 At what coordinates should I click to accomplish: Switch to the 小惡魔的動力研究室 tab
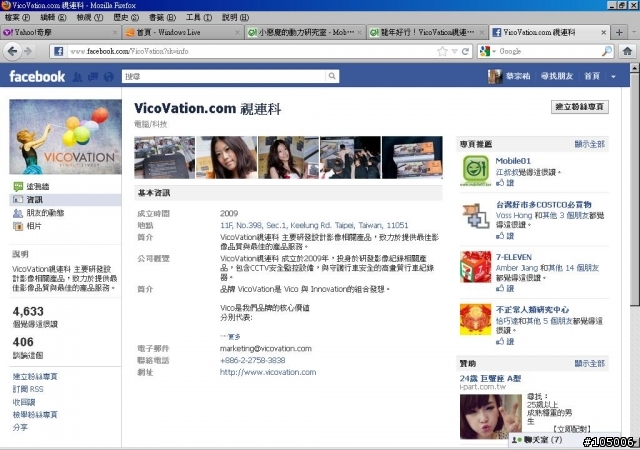coord(305,32)
